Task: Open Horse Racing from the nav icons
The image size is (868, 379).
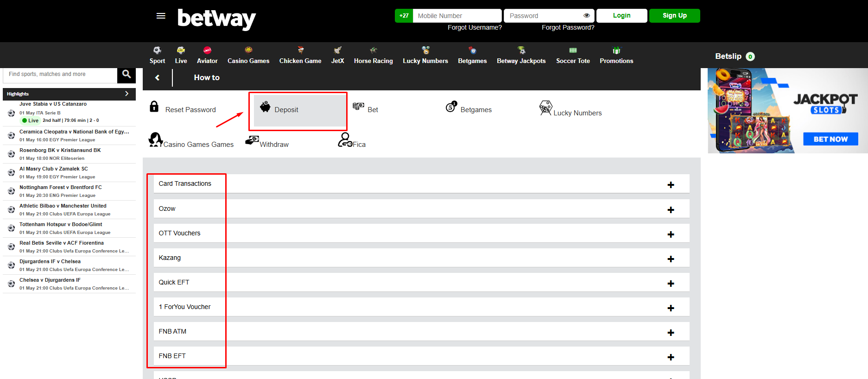Action: coord(373,51)
